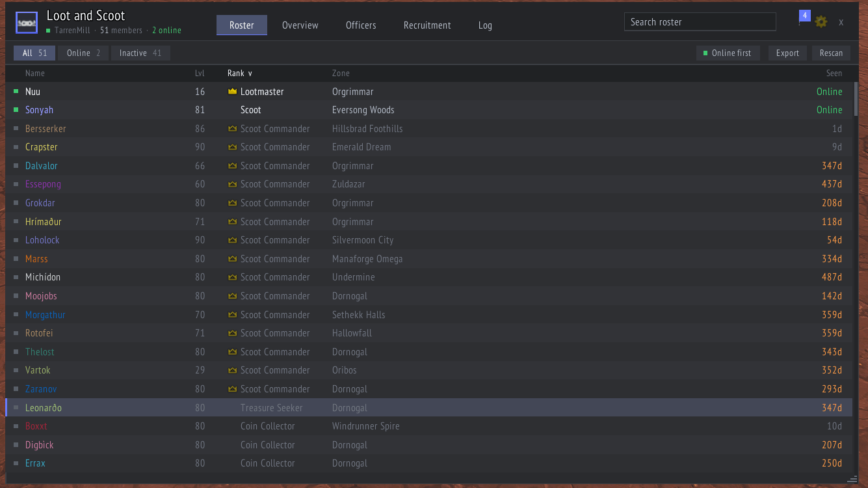This screenshot has height=488, width=868.
Task: Click Sonyah's green online status dot
Action: coord(16,110)
